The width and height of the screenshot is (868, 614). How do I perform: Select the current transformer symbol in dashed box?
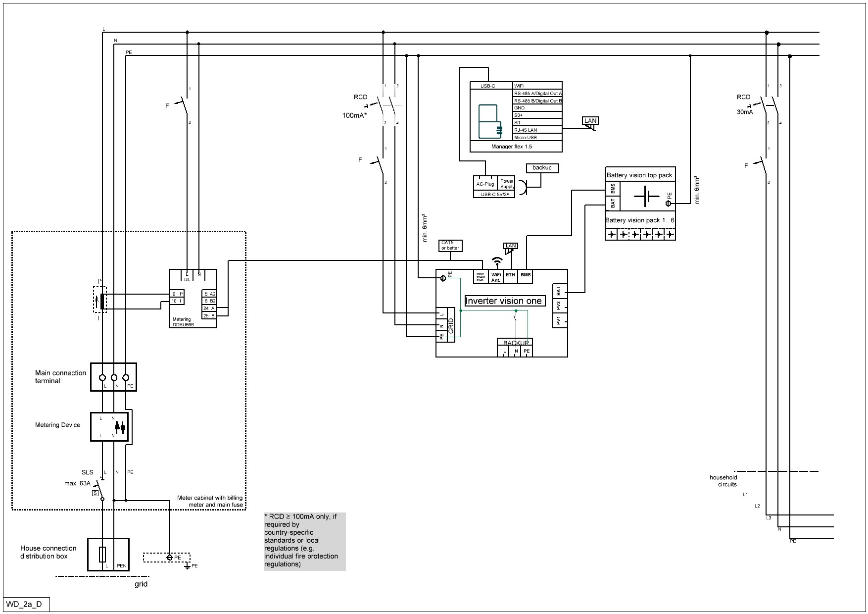click(101, 300)
